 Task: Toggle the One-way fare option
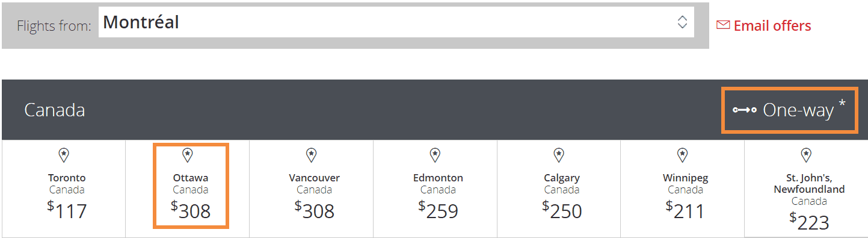pos(790,110)
